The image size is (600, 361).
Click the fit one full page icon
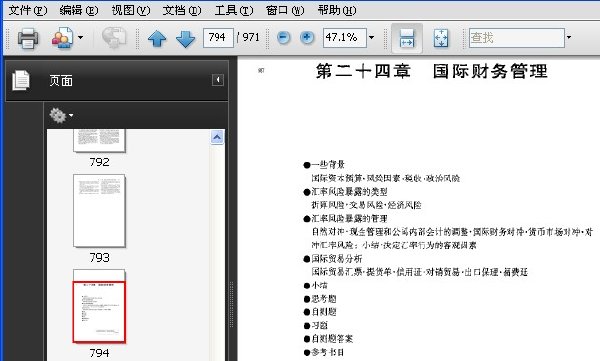click(x=441, y=38)
